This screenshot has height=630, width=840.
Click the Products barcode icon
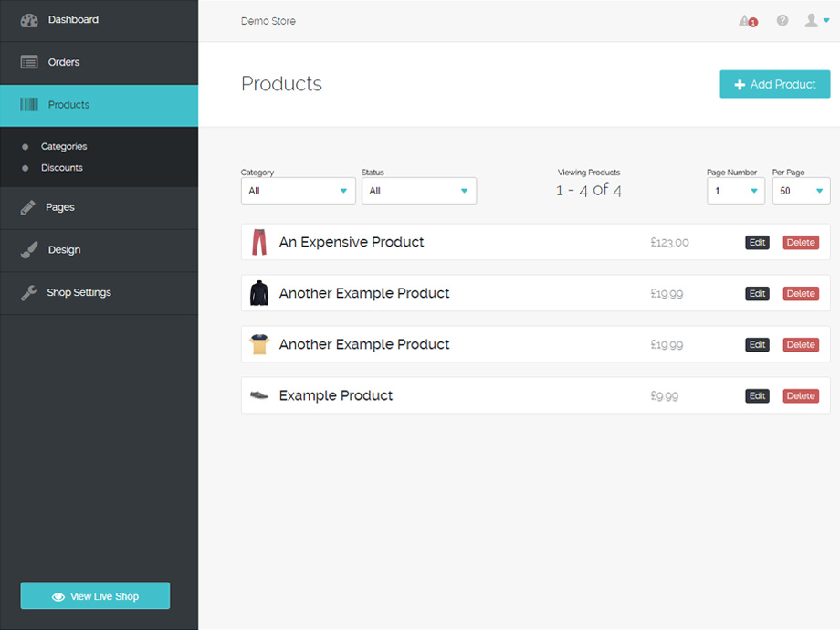tap(29, 105)
